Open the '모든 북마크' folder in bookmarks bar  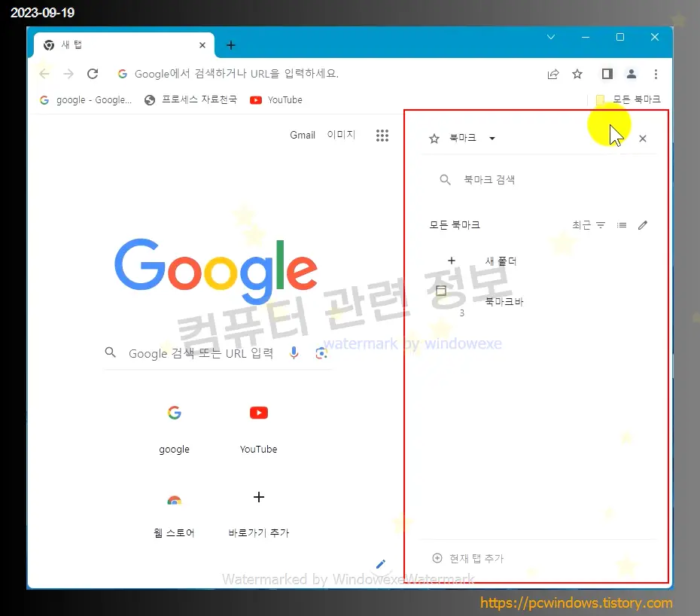[628, 99]
